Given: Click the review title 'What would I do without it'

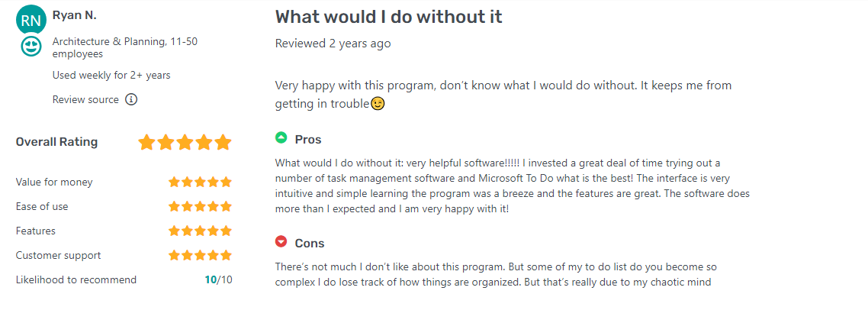Looking at the screenshot, I should tap(388, 17).
